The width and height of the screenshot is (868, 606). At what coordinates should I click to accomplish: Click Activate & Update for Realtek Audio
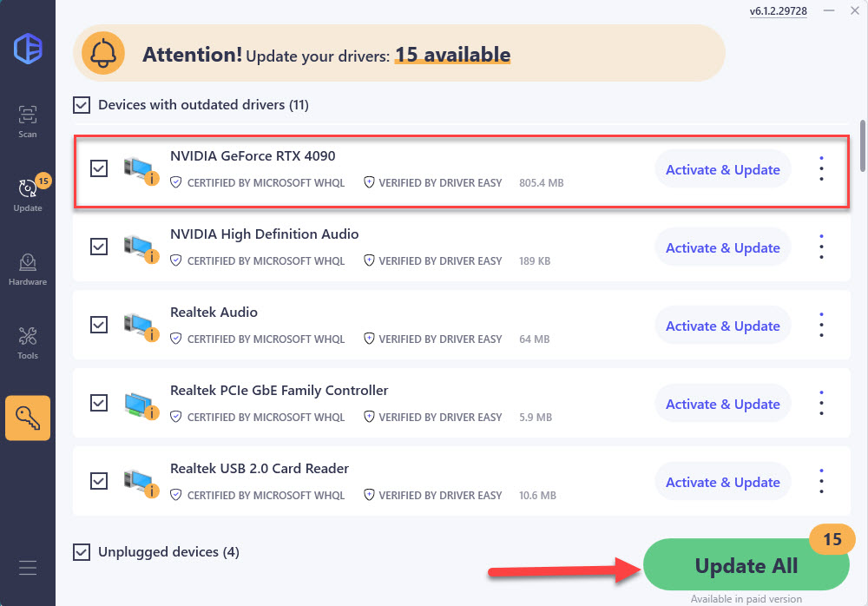click(722, 326)
